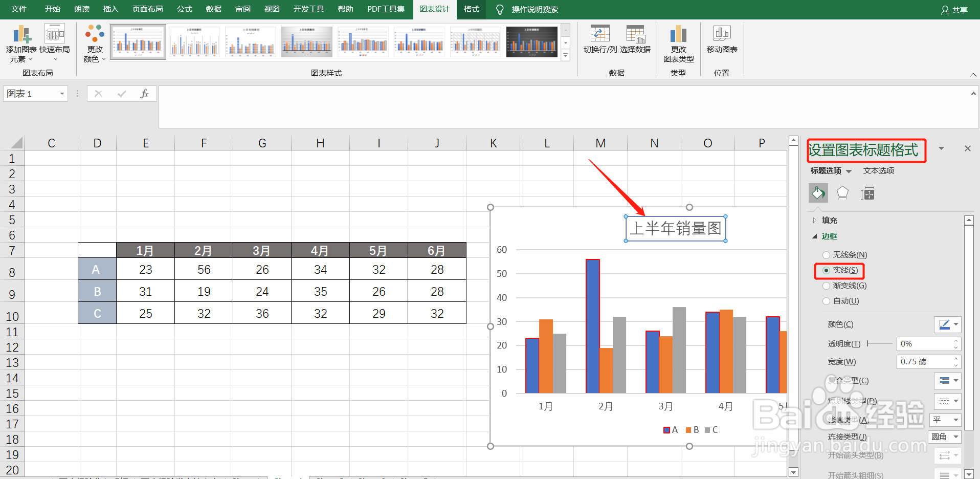The height and width of the screenshot is (479, 980).
Task: Open the Developer ribbon tab
Action: [308, 9]
